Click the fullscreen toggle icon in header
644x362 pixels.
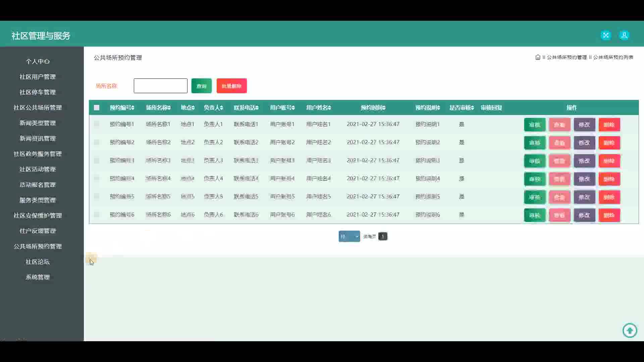pyautogui.click(x=606, y=35)
